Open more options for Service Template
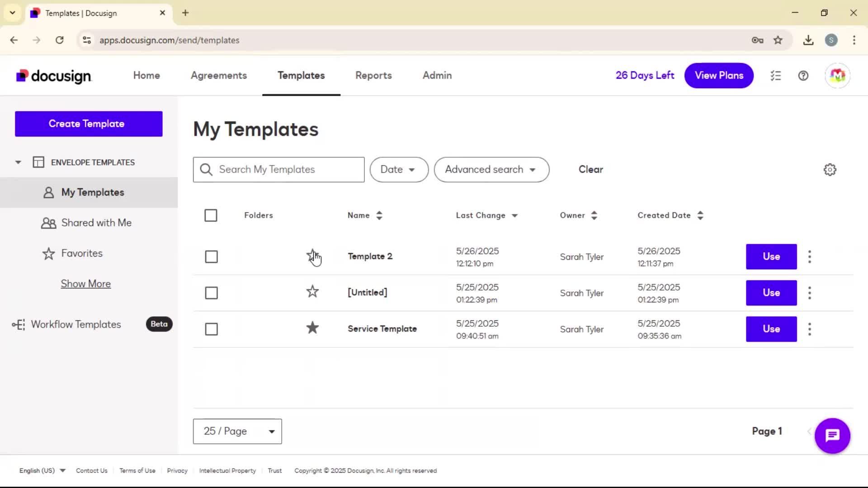This screenshot has width=868, height=488. 810,329
